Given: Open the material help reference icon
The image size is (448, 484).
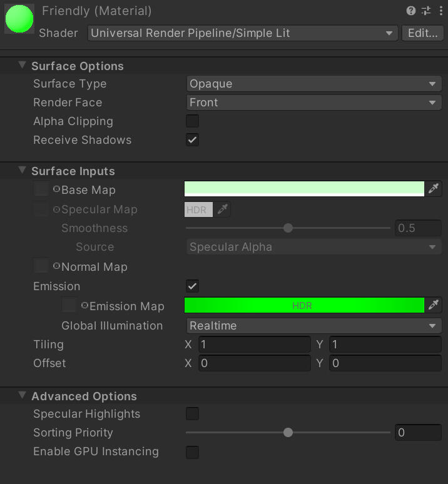Looking at the screenshot, I should (x=410, y=11).
